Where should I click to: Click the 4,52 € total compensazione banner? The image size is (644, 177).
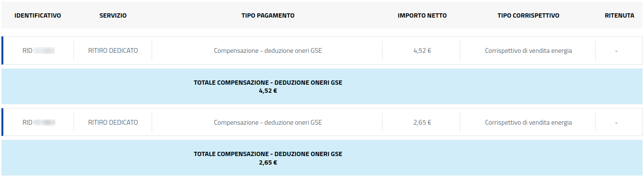[x=322, y=86]
